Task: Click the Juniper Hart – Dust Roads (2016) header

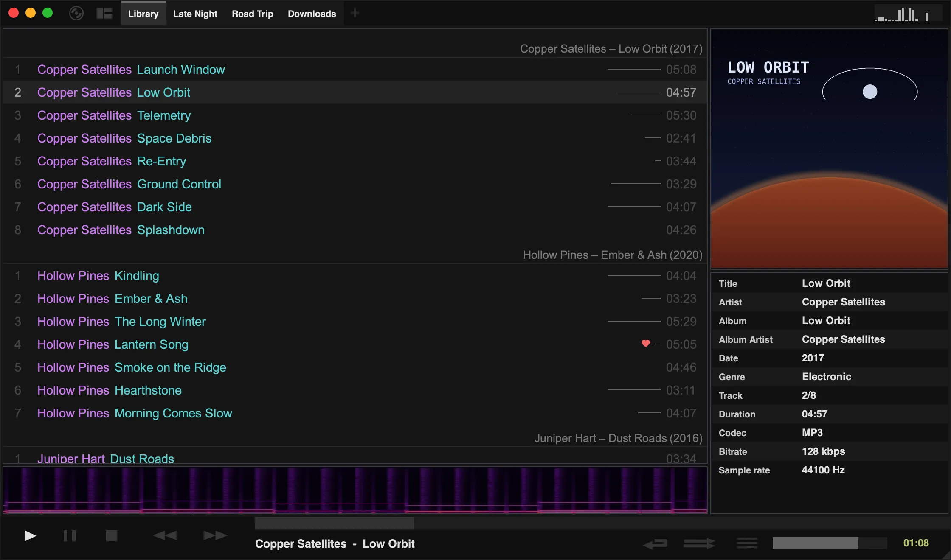Action: 619,438
